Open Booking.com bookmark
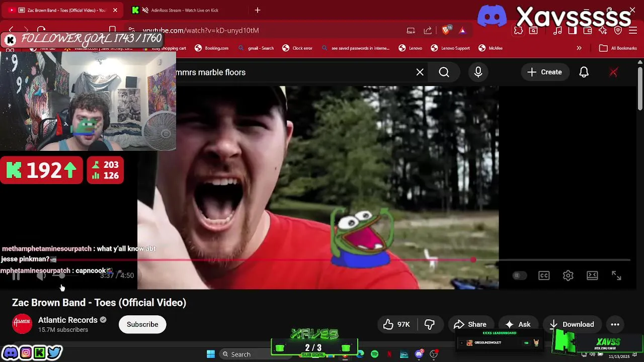 click(x=211, y=48)
